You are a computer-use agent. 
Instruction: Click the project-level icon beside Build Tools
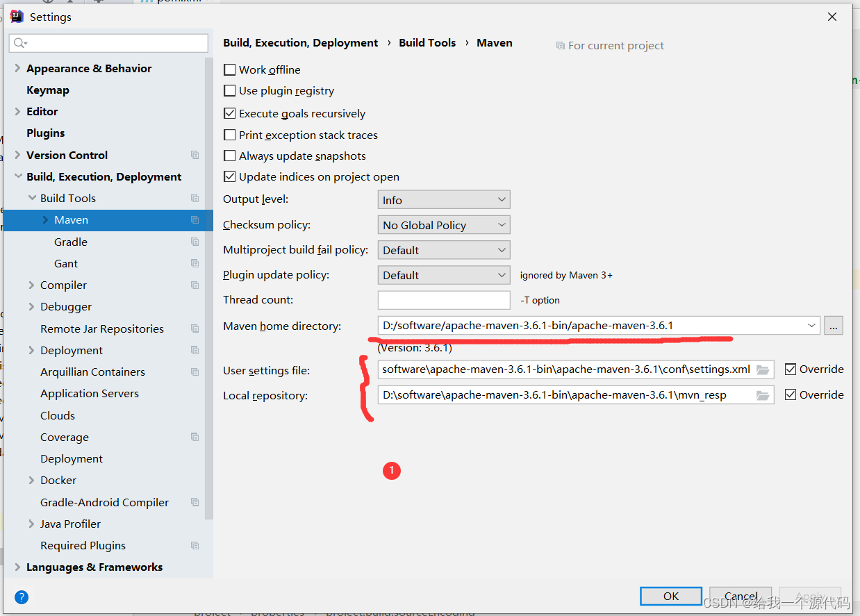coord(195,198)
